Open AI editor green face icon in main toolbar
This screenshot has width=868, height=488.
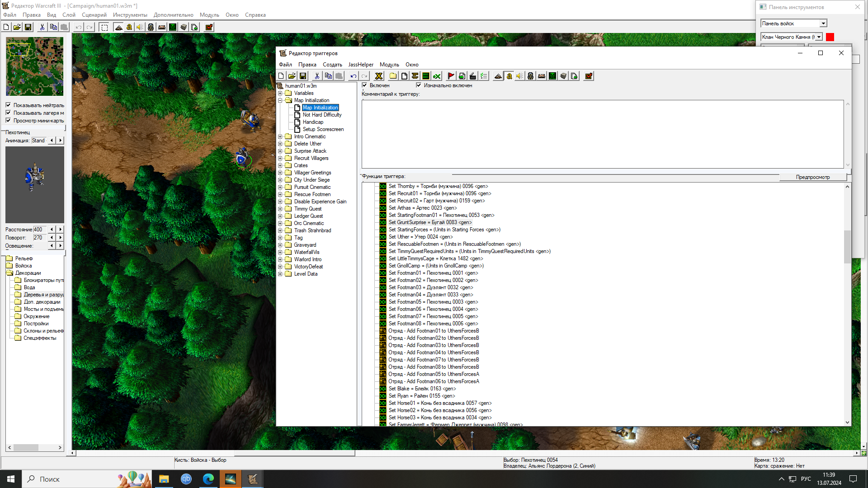173,27
